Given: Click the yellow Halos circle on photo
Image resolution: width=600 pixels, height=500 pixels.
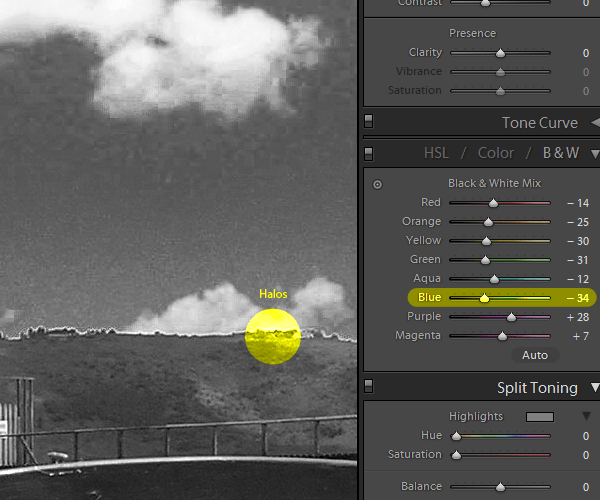Looking at the screenshot, I should (x=273, y=336).
